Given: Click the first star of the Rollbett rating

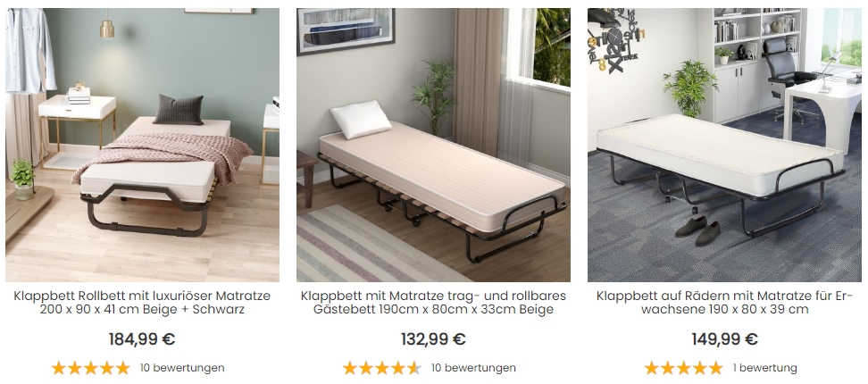Looking at the screenshot, I should tap(59, 368).
